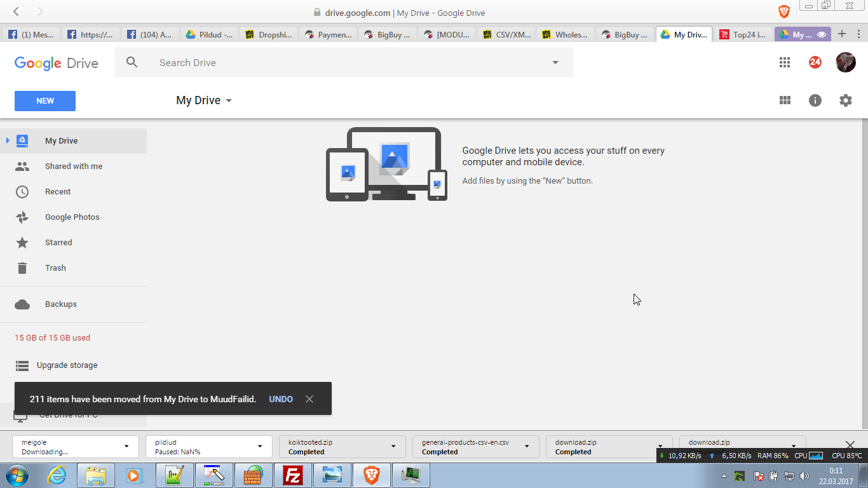Screen dimensions: 868x488
Task: Open options arrow for pildiud download
Action: (260, 446)
